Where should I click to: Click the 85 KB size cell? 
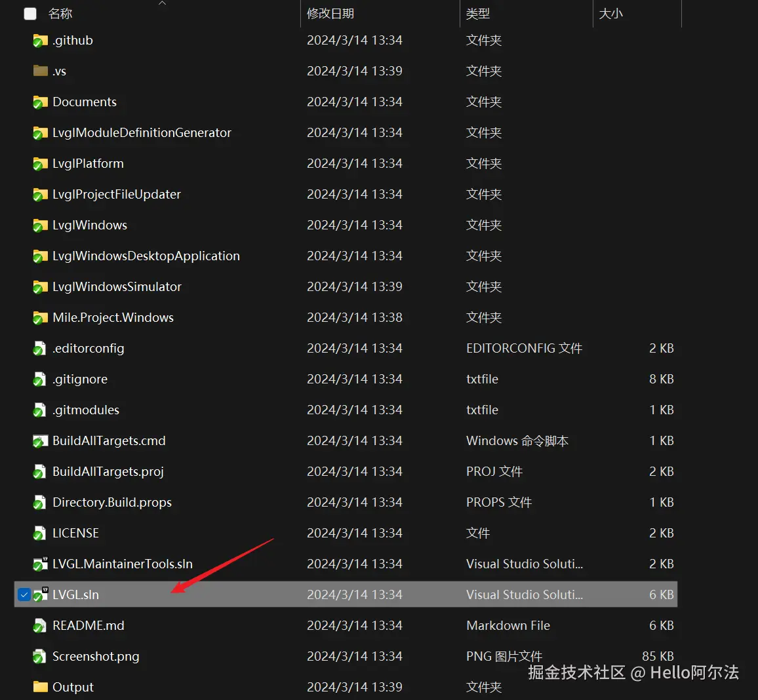[x=658, y=656]
